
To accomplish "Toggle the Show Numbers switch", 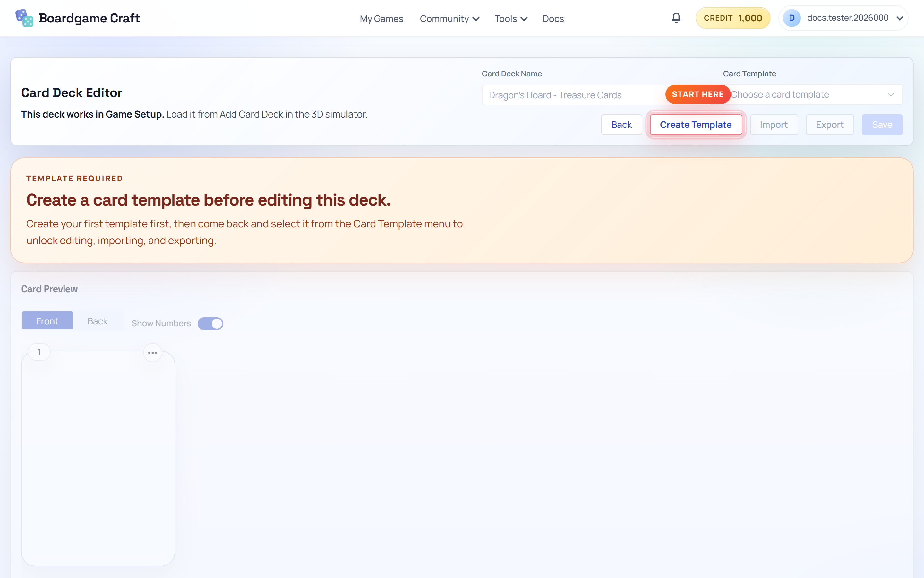I will point(210,323).
